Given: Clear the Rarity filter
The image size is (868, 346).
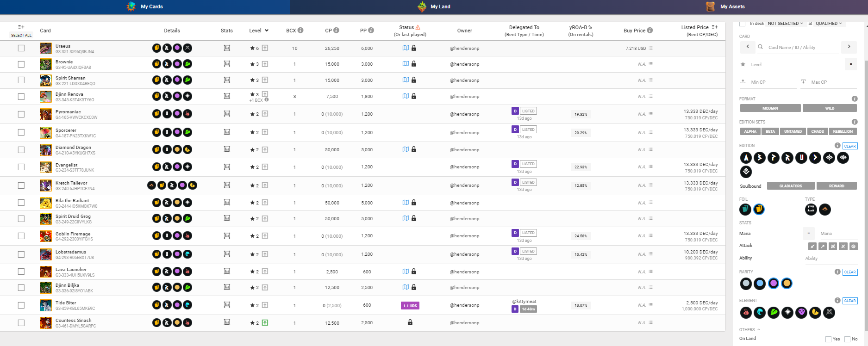Looking at the screenshot, I should click(850, 272).
